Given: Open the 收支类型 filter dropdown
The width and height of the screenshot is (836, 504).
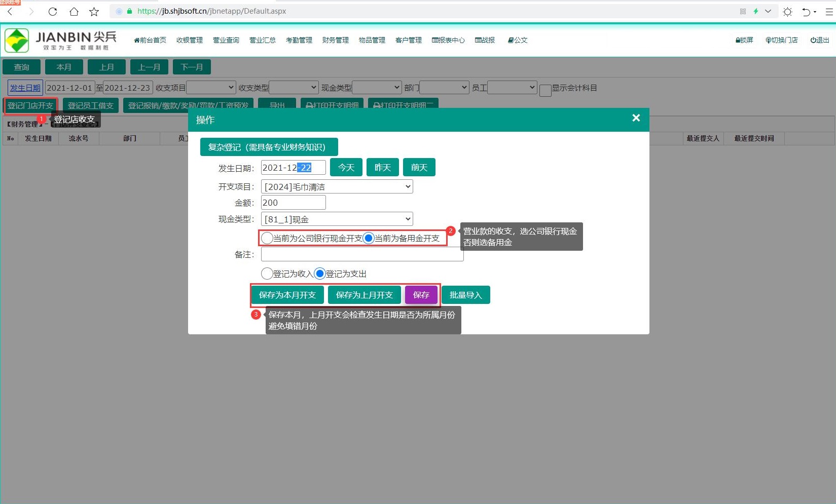Looking at the screenshot, I should (x=294, y=88).
